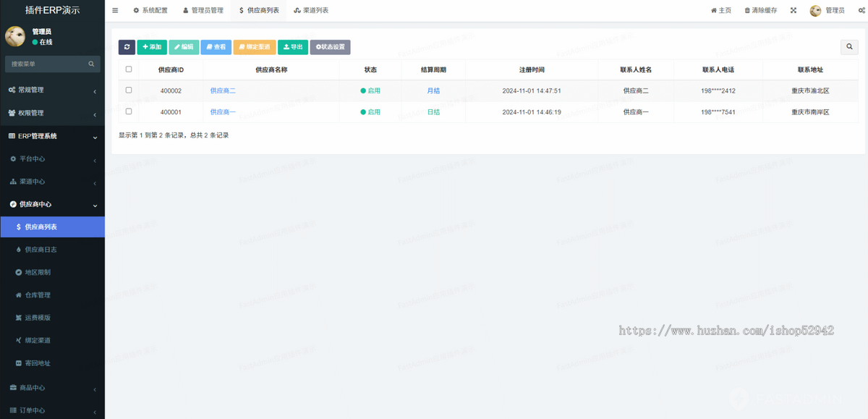This screenshot has width=868, height=419.
Task: Select the 400001 ID cell
Action: click(x=171, y=112)
